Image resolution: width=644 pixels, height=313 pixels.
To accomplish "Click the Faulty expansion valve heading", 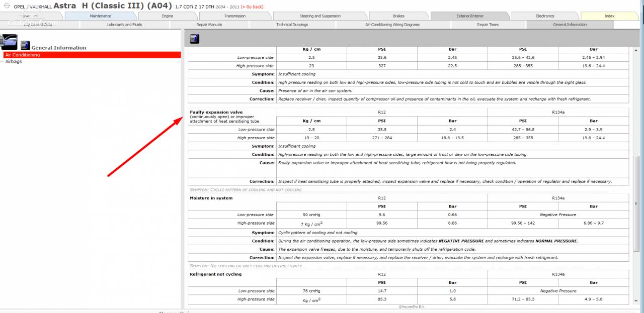I will (216, 112).
